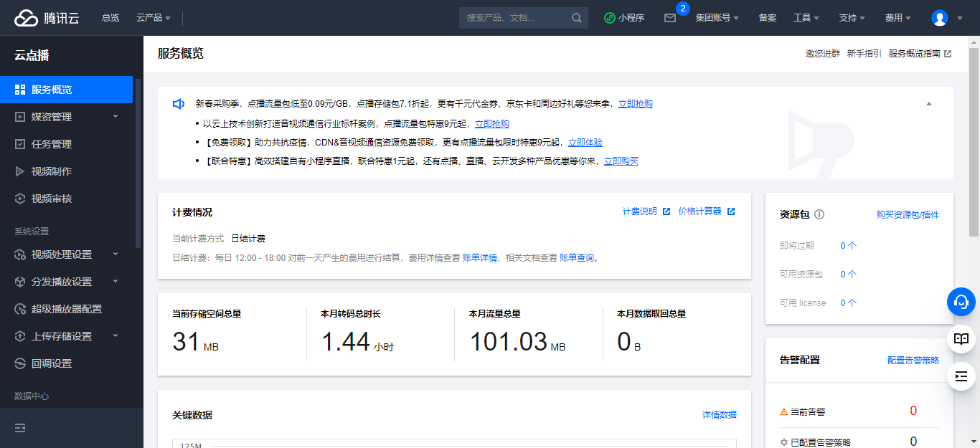The image size is (980, 448).
Task: Open the message mail icon
Action: tap(670, 18)
